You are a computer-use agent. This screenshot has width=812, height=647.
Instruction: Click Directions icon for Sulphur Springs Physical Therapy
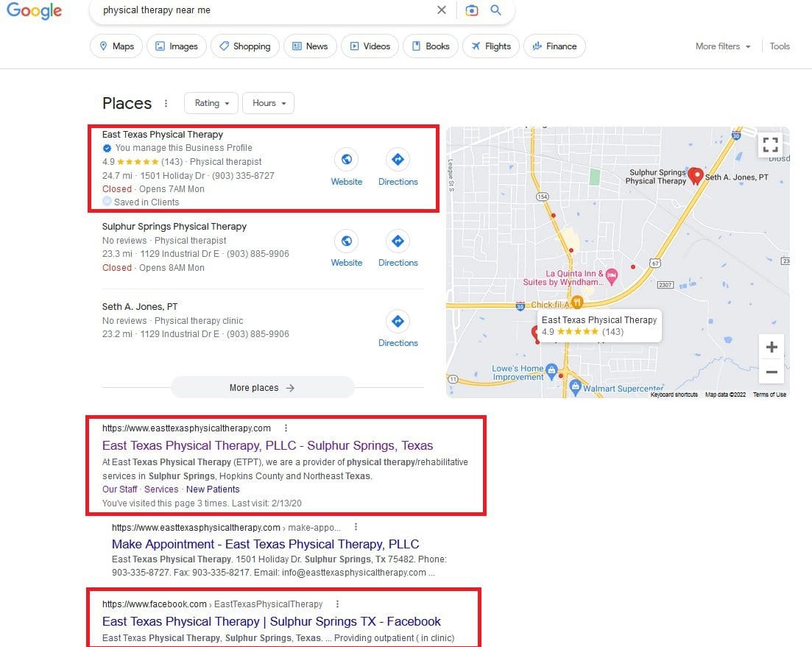click(398, 241)
